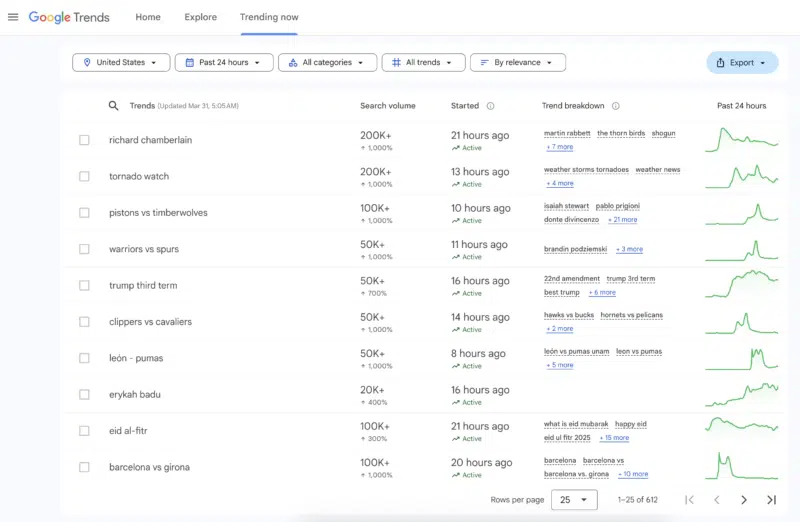Click the Google Trends logo
800x522 pixels.
(69, 17)
